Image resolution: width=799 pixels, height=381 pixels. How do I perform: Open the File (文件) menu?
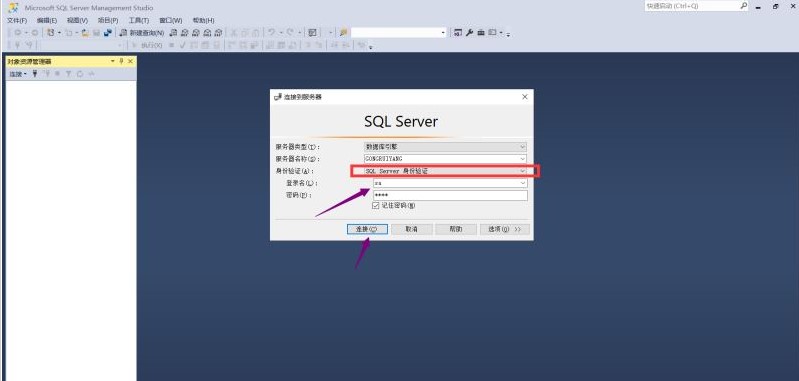click(x=17, y=20)
